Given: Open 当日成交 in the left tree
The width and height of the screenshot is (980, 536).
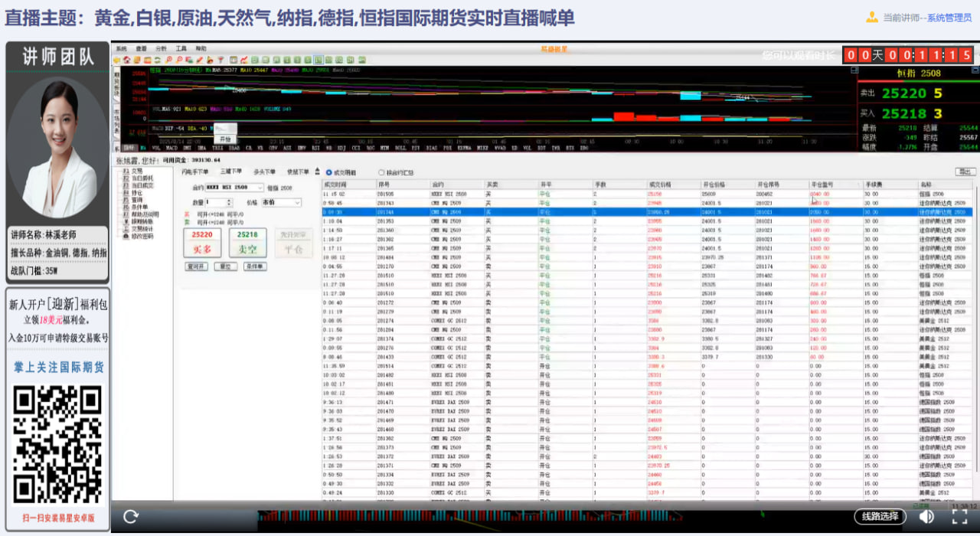Looking at the screenshot, I should click(x=142, y=185).
